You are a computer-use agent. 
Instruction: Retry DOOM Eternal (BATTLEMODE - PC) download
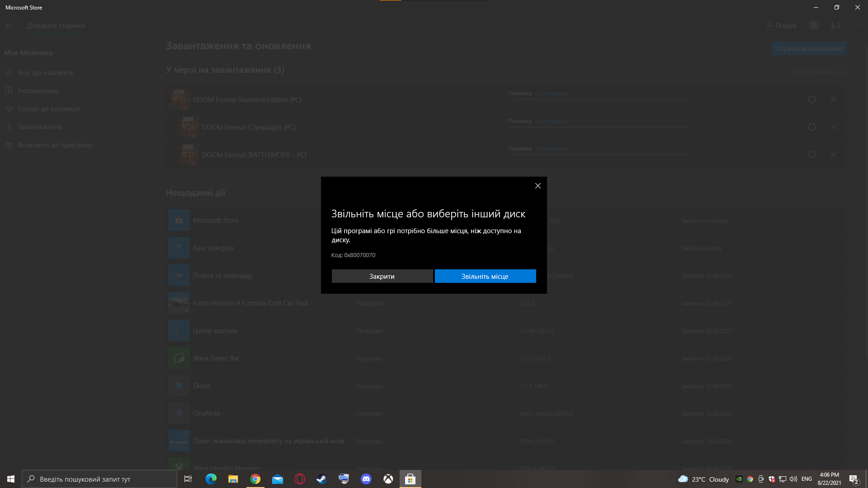coord(812,155)
